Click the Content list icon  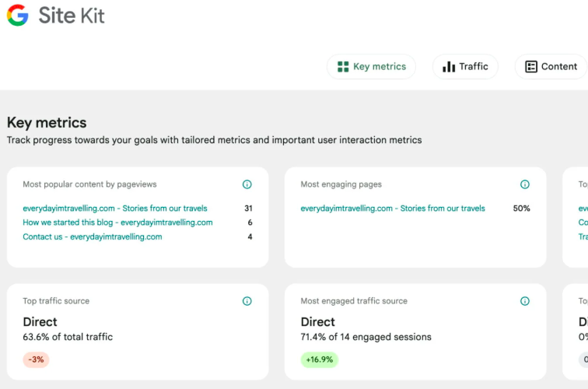531,67
